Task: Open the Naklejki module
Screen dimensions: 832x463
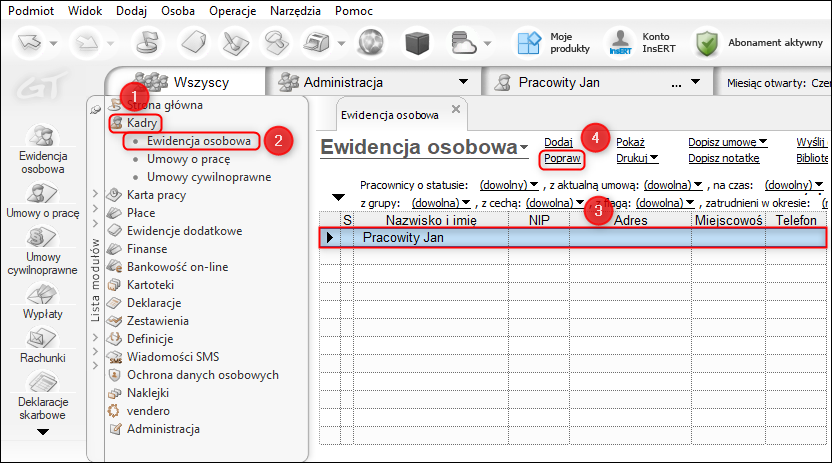Action: pos(148,394)
